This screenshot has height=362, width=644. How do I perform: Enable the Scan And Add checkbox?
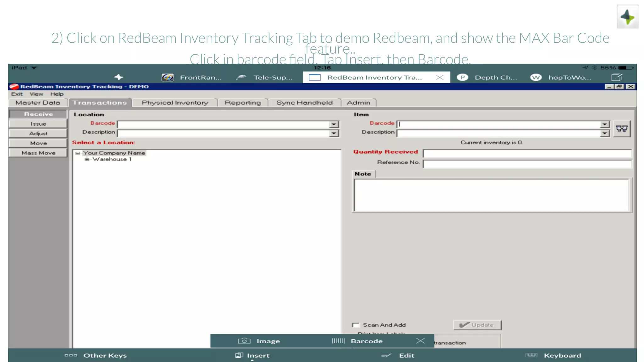(356, 325)
